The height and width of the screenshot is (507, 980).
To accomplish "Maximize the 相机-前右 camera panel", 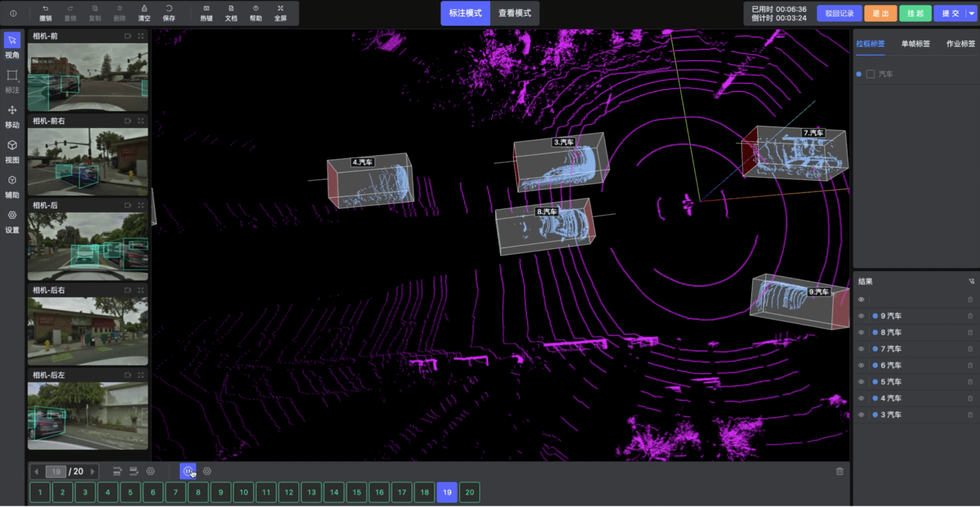I will (x=141, y=120).
